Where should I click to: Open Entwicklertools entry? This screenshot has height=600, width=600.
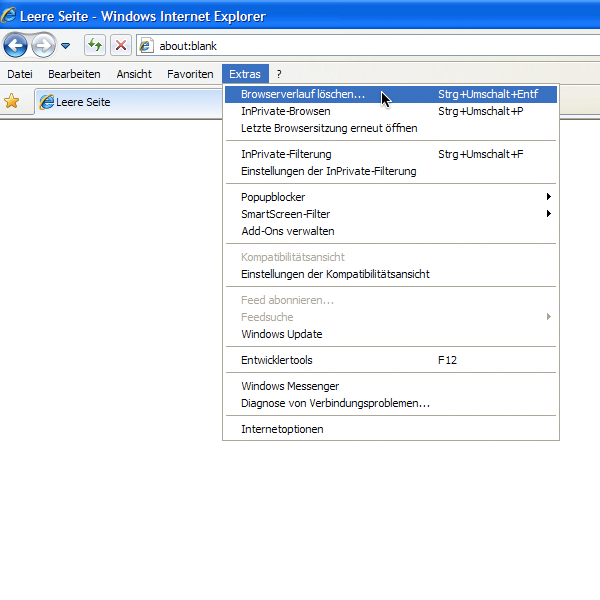391,360
